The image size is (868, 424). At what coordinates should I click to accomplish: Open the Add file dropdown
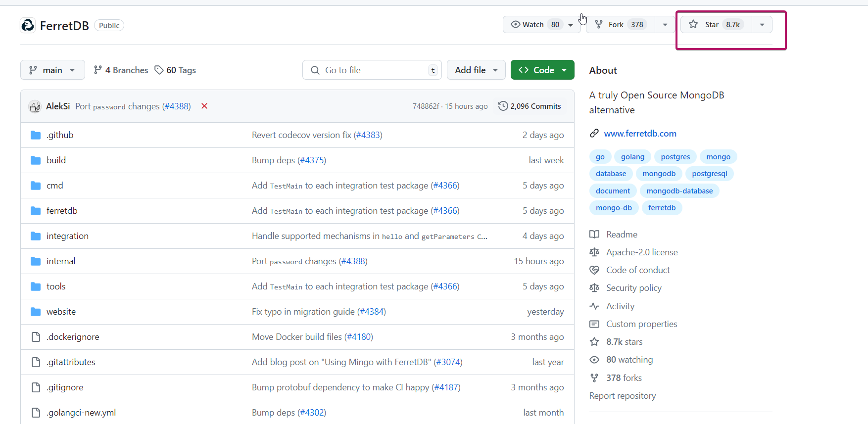tap(476, 70)
